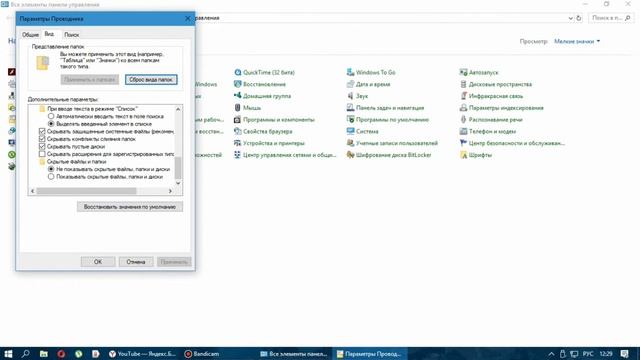Image resolution: width=640 pixels, height=360 pixels.
Task: Open Инфракрасная связь icon
Action: pyautogui.click(x=463, y=96)
